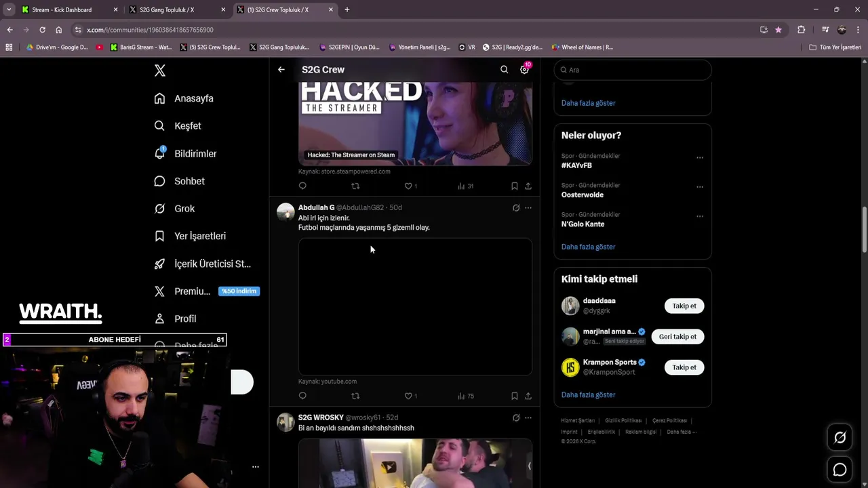
Task: Repost Abdullah G post
Action: pos(355,396)
